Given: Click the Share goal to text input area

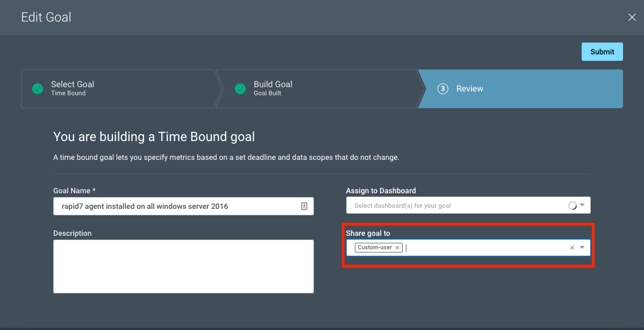Looking at the screenshot, I should tap(484, 248).
